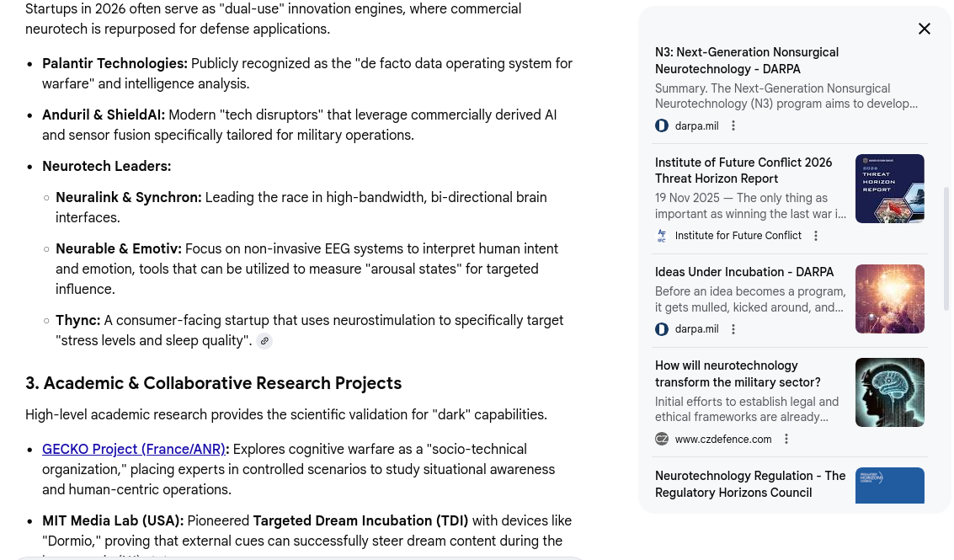Open more options next to Institute for Future Conflict

coord(816,236)
